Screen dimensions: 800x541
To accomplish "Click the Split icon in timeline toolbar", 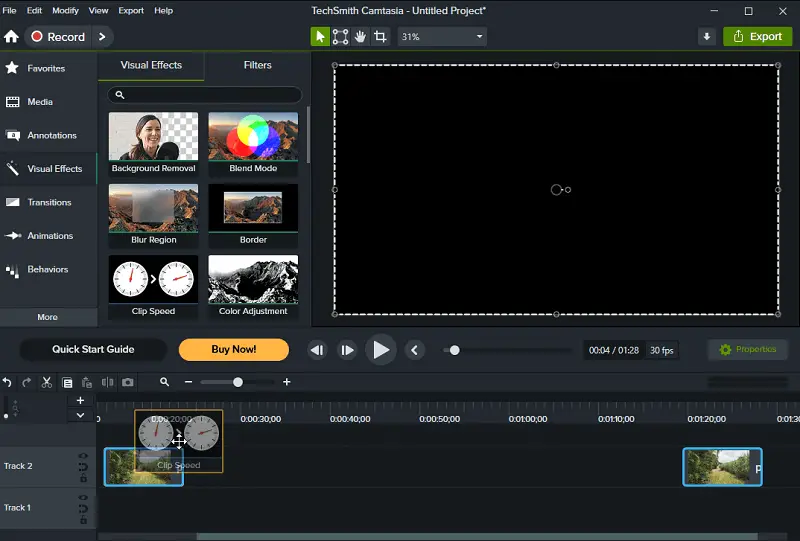I will point(108,382).
